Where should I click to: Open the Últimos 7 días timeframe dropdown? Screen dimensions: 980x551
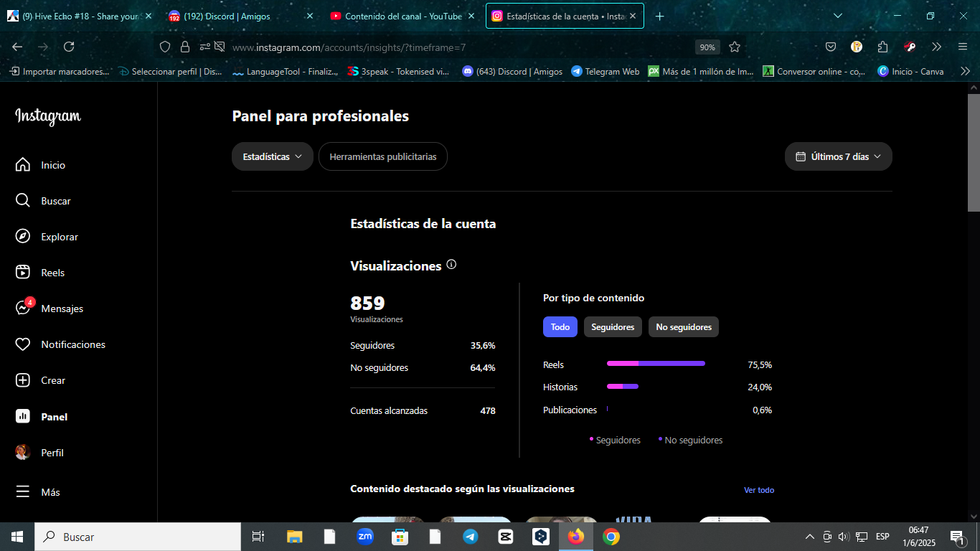(839, 156)
